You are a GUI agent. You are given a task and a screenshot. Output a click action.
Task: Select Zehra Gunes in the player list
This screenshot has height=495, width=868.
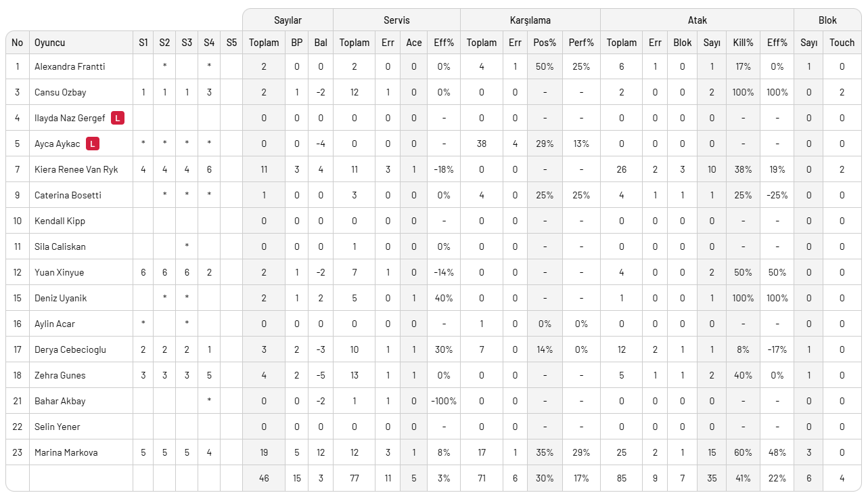point(60,376)
